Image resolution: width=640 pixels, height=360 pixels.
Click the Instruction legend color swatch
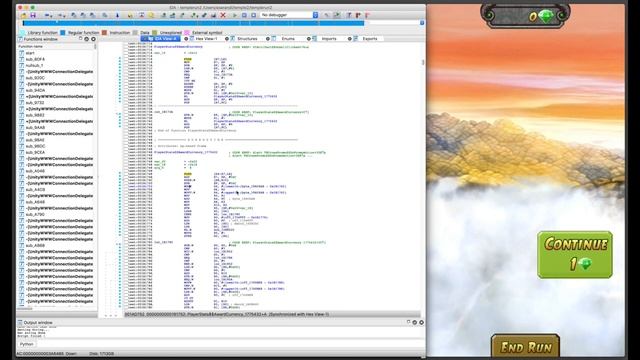pyautogui.click(x=104, y=33)
